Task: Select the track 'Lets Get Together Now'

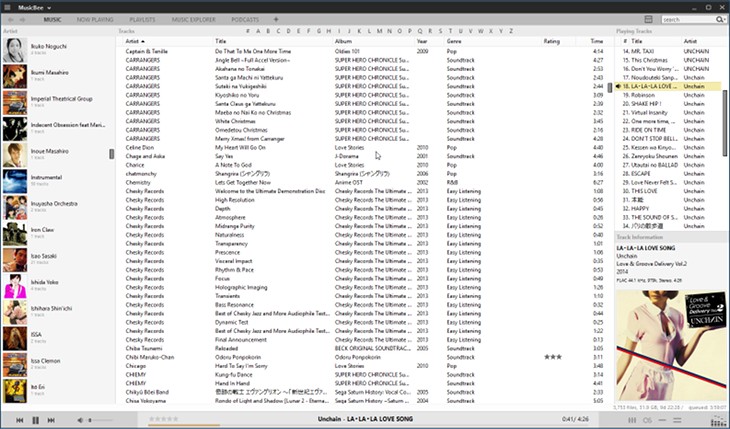Action: coord(243,183)
